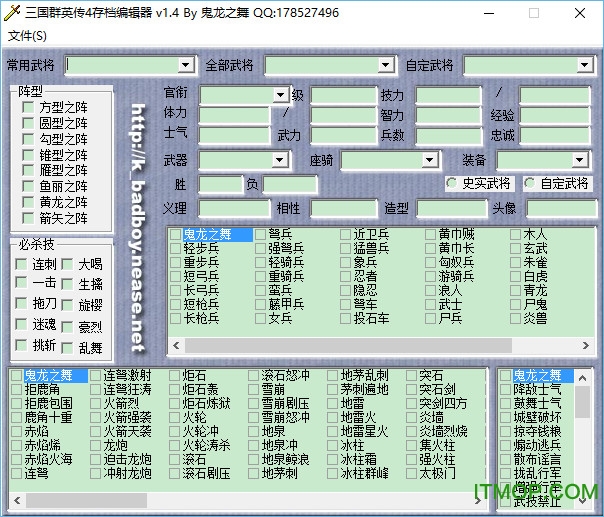Enable 锥型之阵 formation
This screenshot has height=517, width=604.
(28, 154)
